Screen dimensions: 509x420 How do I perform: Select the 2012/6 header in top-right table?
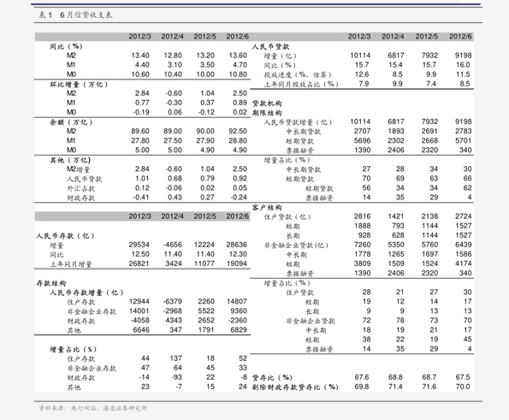[460, 36]
